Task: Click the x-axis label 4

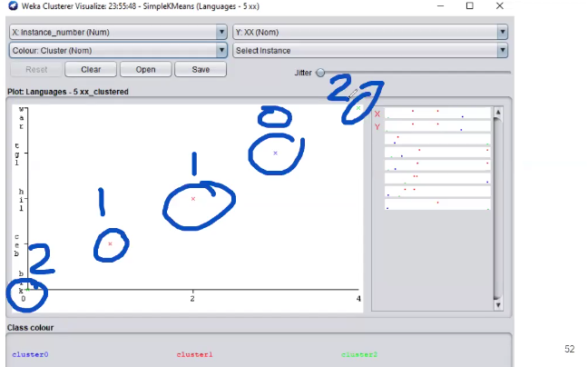Action: click(358, 299)
